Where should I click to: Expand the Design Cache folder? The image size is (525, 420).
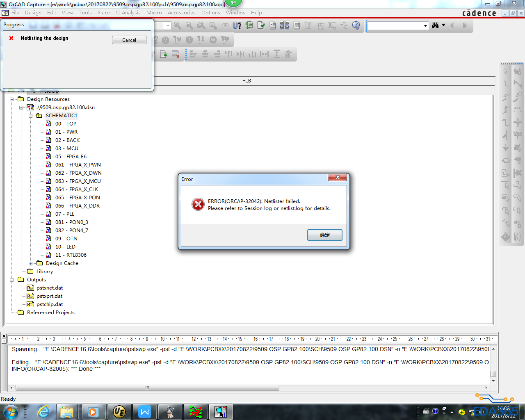pyautogui.click(x=31, y=263)
